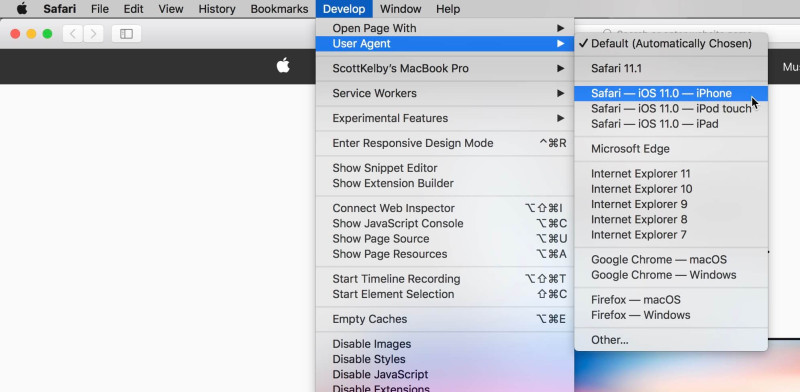The width and height of the screenshot is (800, 392).
Task: Expand the Open Page With submenu
Action: coord(445,28)
